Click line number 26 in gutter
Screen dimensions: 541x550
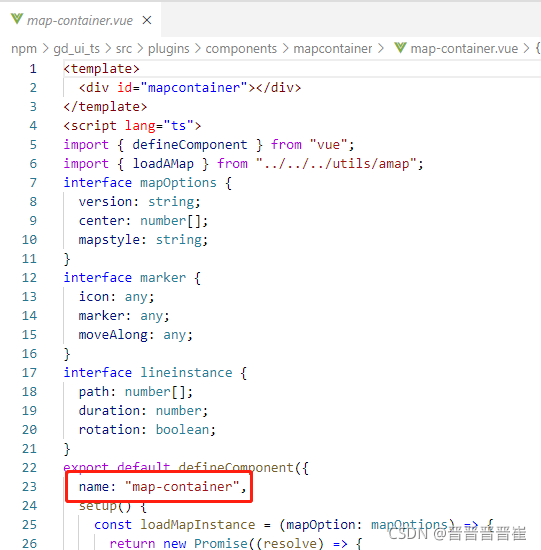coord(29,544)
